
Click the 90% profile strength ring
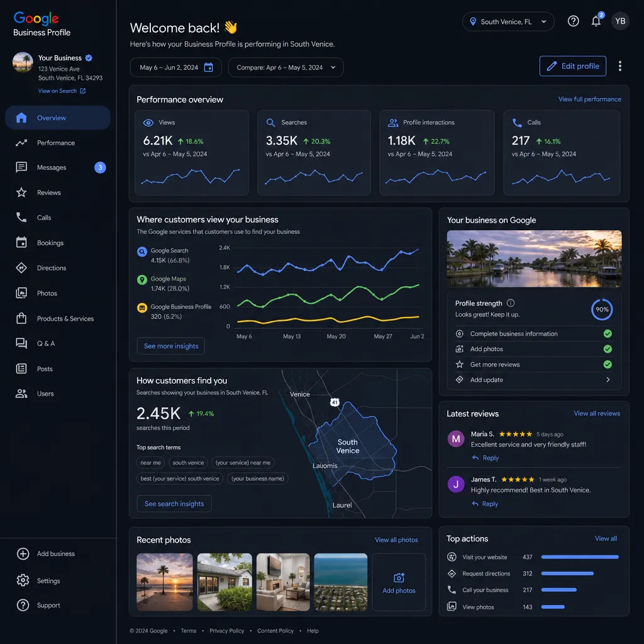click(602, 309)
